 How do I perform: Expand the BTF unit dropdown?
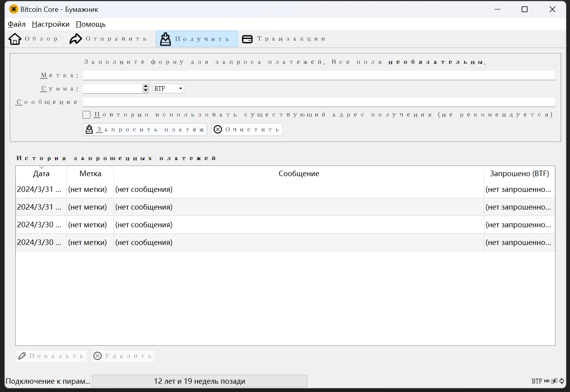click(x=168, y=88)
